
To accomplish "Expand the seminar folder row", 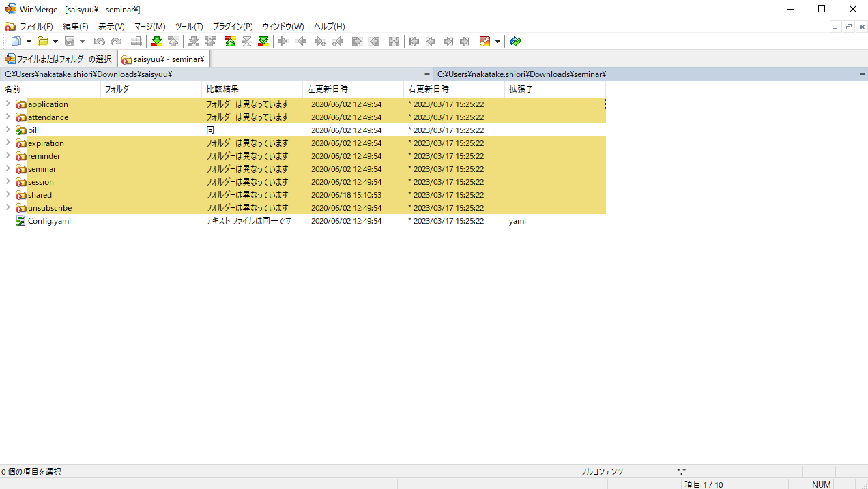I will tap(8, 169).
